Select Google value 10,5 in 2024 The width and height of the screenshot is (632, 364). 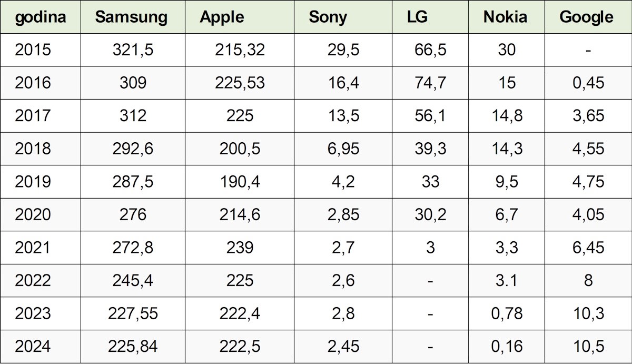(x=588, y=346)
